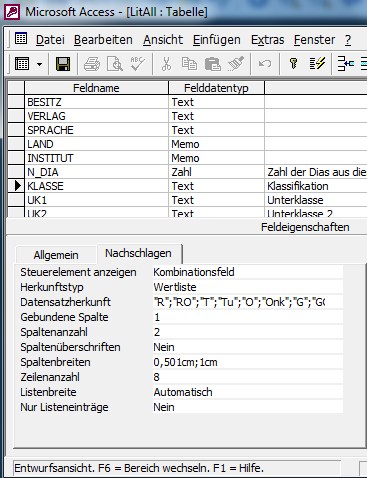
Task: Click the Felddatentyp cell of LAND
Action: [216, 144]
